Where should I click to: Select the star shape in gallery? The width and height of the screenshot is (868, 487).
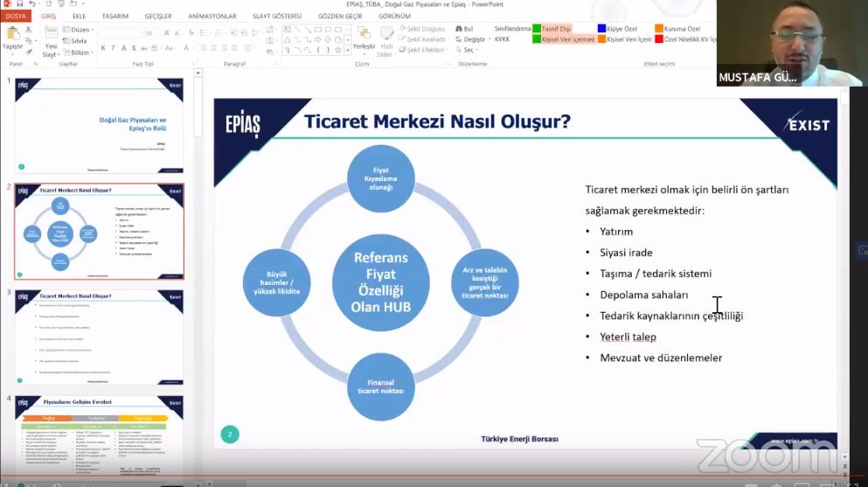(337, 50)
